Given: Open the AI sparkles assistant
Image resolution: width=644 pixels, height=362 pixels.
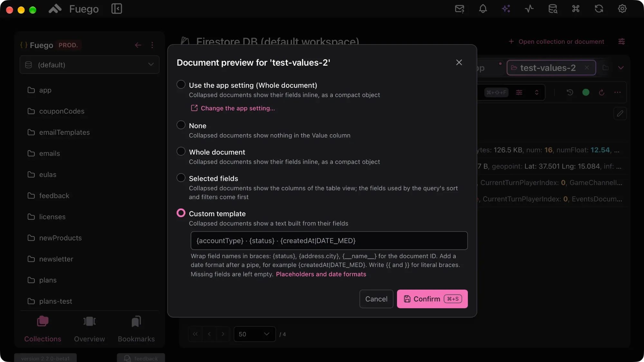Looking at the screenshot, I should pos(506,9).
